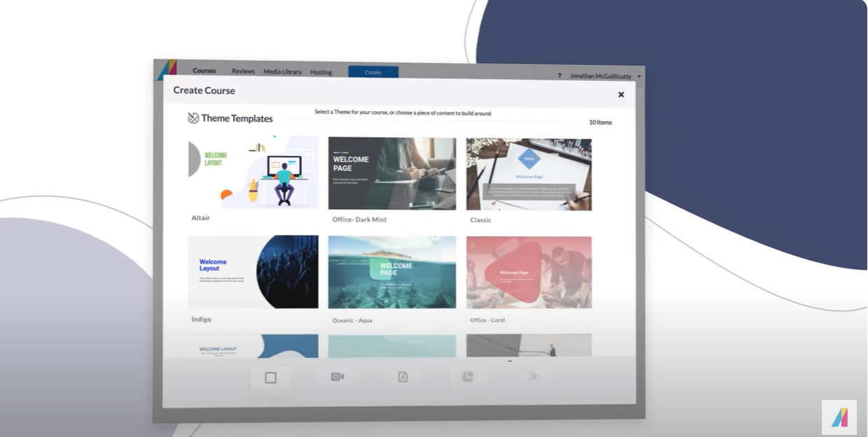Open the help question mark icon
868x437 pixels.
pyautogui.click(x=559, y=76)
